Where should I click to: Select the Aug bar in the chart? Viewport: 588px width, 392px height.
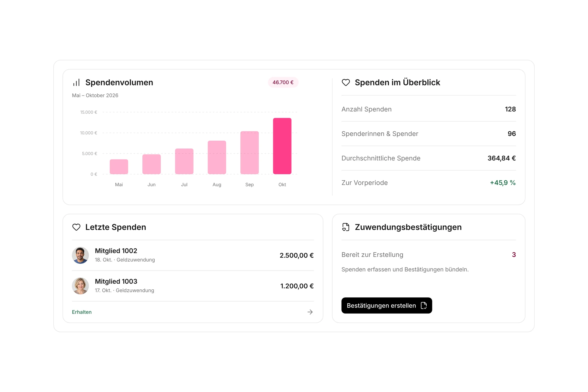217,157
